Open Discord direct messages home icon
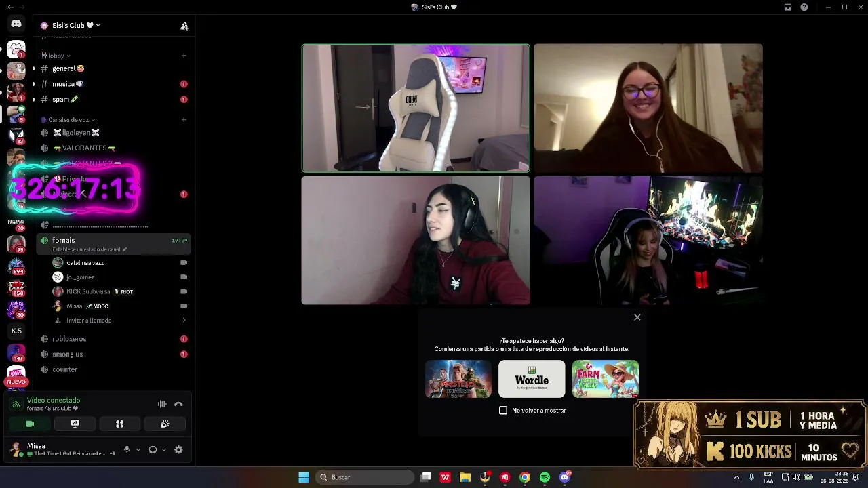The width and height of the screenshot is (868, 488). 16,24
